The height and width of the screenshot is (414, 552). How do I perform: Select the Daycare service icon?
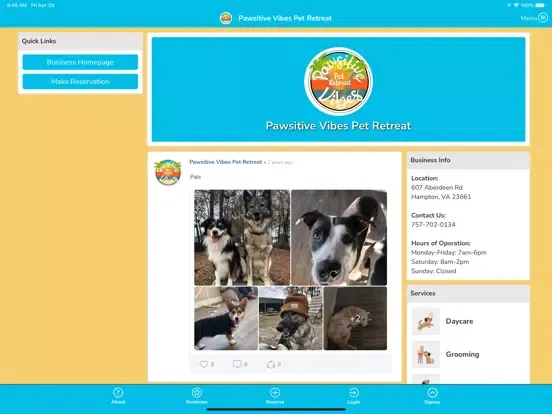[426, 321]
